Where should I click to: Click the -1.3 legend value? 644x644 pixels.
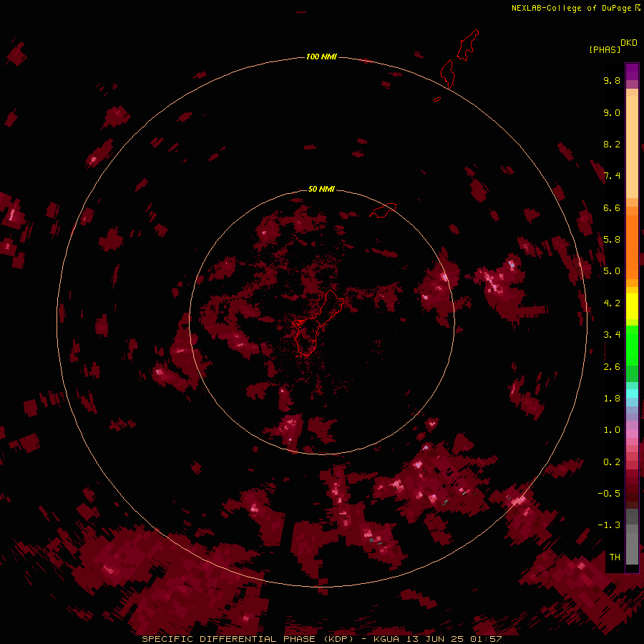(x=609, y=525)
